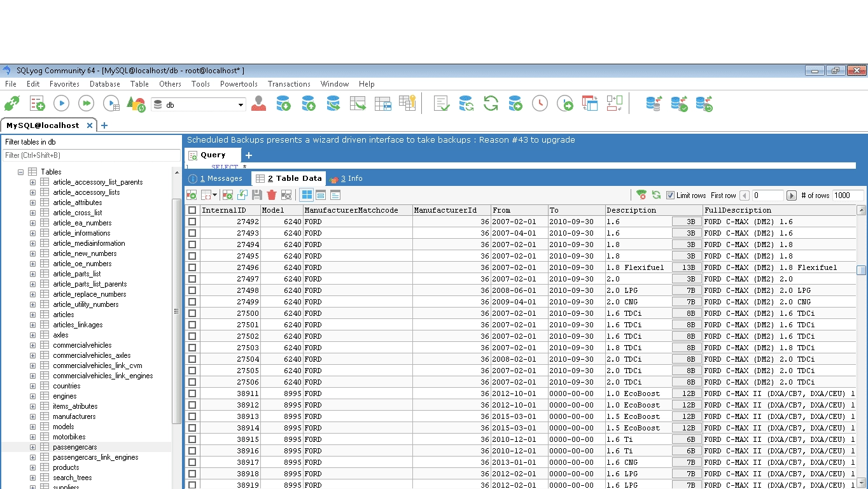Switch to Form view icon
The image size is (868, 489).
pyautogui.click(x=321, y=195)
